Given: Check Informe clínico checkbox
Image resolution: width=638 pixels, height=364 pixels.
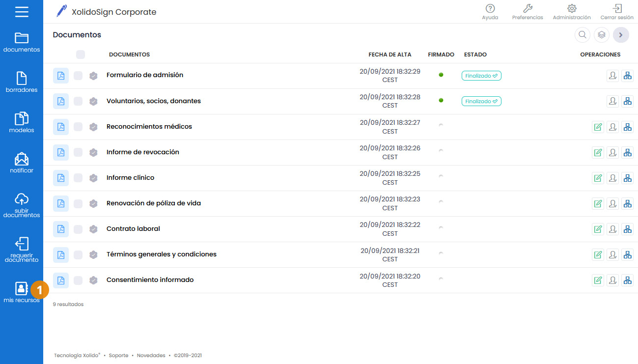Looking at the screenshot, I should [x=78, y=178].
